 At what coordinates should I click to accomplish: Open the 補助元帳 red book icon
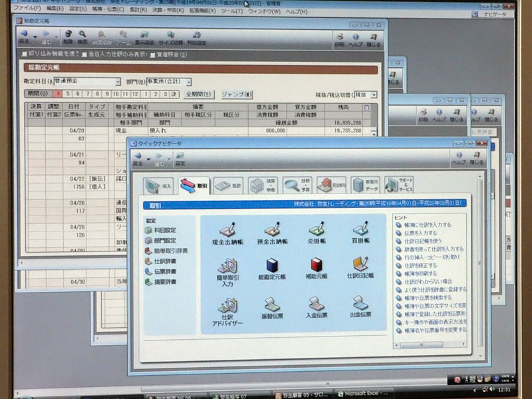(317, 269)
